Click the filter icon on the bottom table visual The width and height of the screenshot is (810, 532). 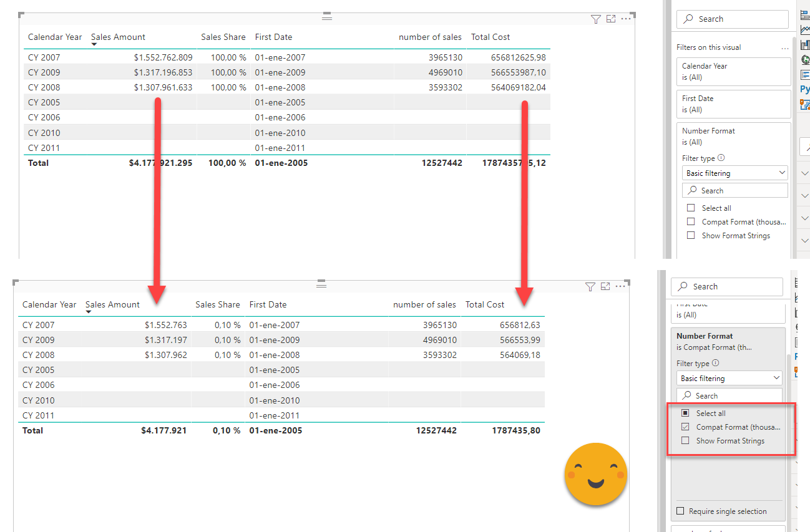click(590, 287)
